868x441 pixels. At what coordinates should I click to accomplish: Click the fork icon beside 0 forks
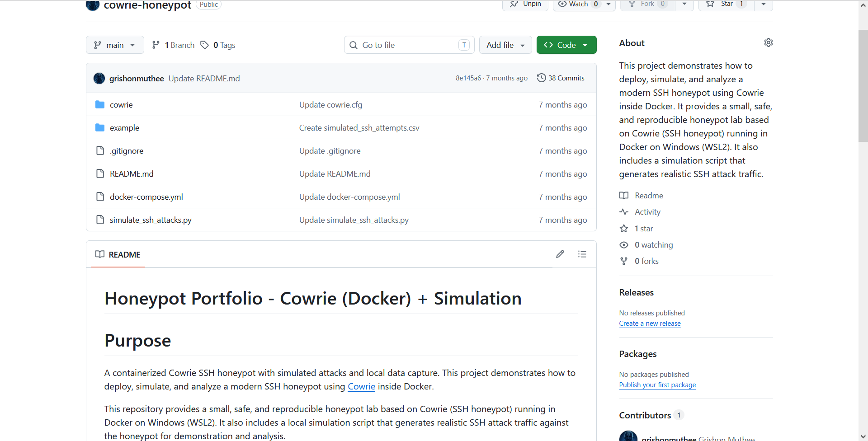pyautogui.click(x=624, y=261)
